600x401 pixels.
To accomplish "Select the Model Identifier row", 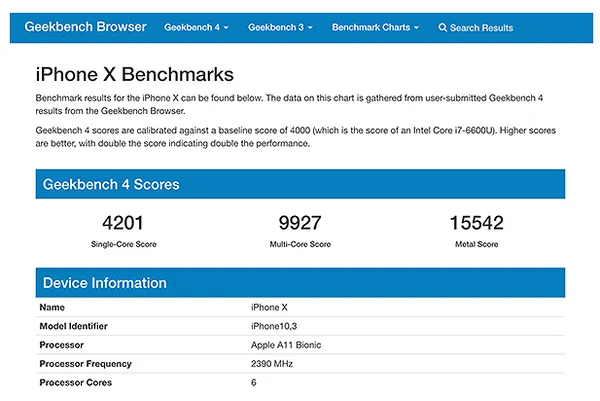I will pyautogui.click(x=300, y=326).
